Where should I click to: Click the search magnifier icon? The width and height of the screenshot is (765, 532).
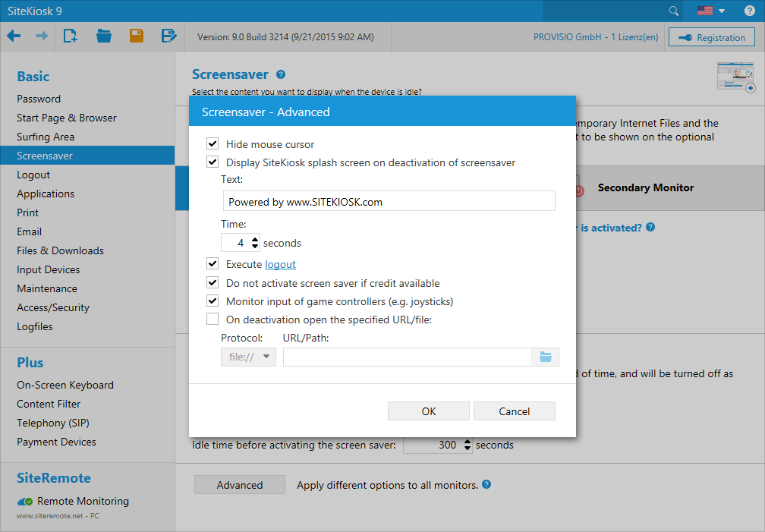point(673,11)
